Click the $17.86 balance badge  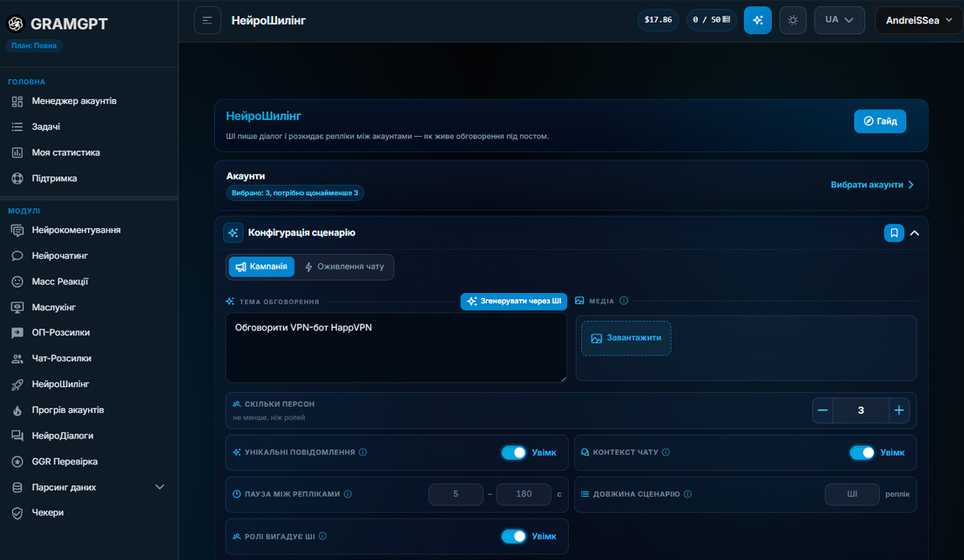[x=658, y=20]
